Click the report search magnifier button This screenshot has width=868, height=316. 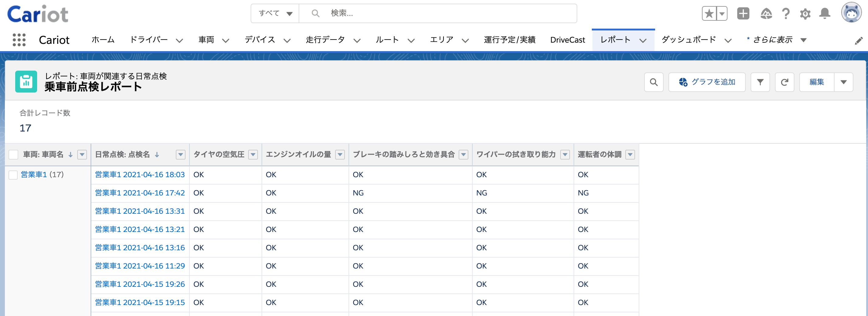(654, 82)
